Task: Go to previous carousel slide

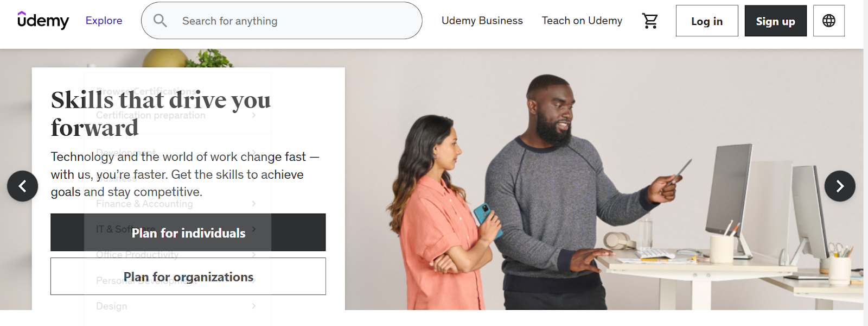Action: 22,186
